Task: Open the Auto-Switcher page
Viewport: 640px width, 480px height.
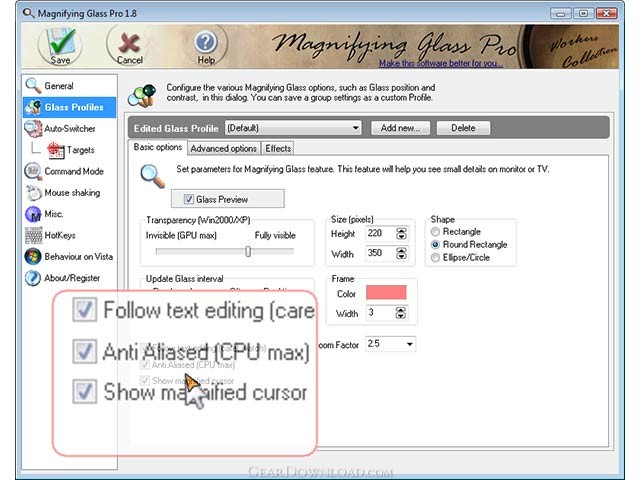Action: (x=70, y=129)
